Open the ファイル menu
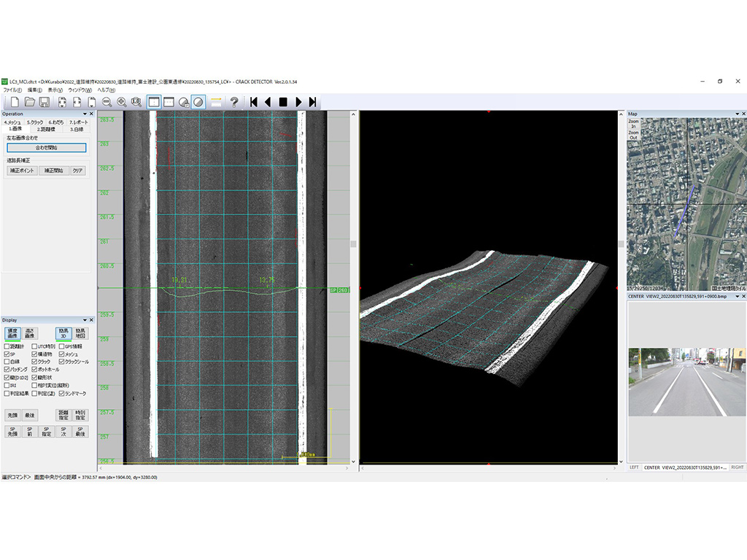747x560 pixels. click(12, 90)
